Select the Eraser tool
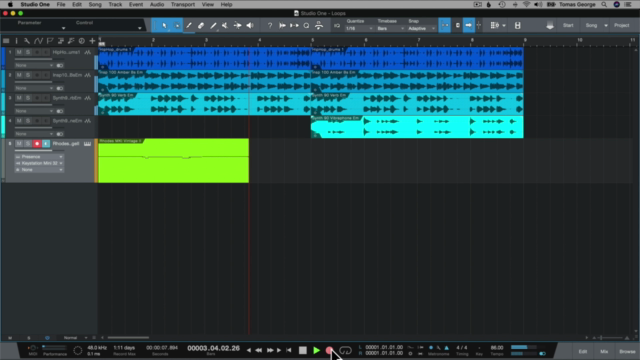The width and height of the screenshot is (640, 360). (201, 25)
